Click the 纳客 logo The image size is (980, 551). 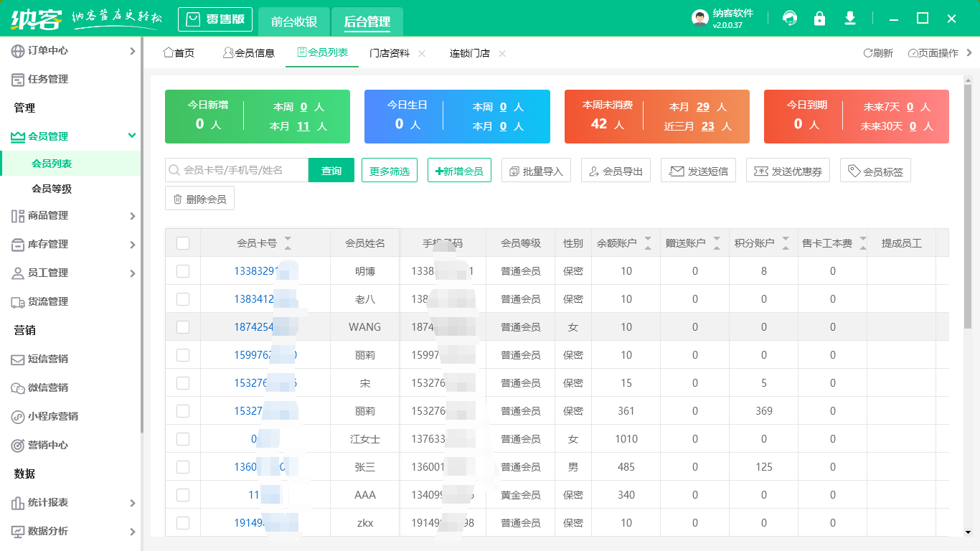pyautogui.click(x=36, y=19)
